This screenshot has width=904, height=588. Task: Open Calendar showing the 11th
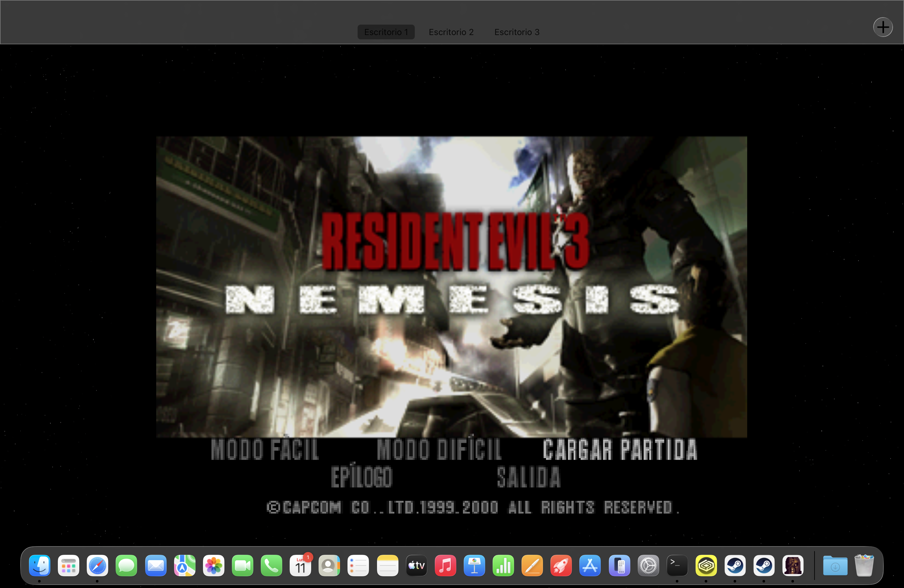[300, 566]
